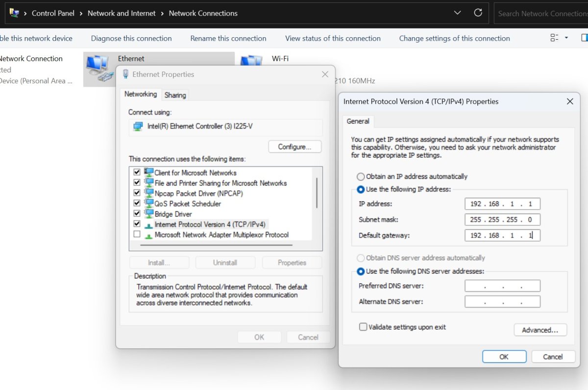
Task: Click the Intel Ethernet Controller adapter icon
Action: (x=138, y=126)
